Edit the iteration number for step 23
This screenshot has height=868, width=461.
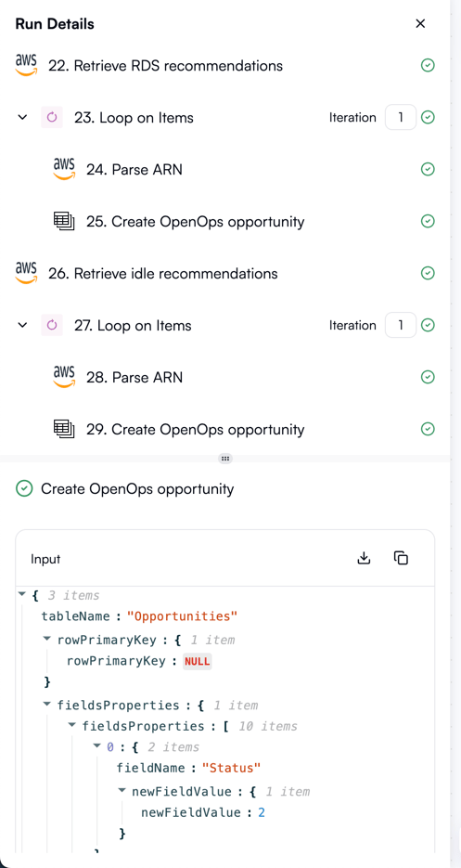[400, 117]
